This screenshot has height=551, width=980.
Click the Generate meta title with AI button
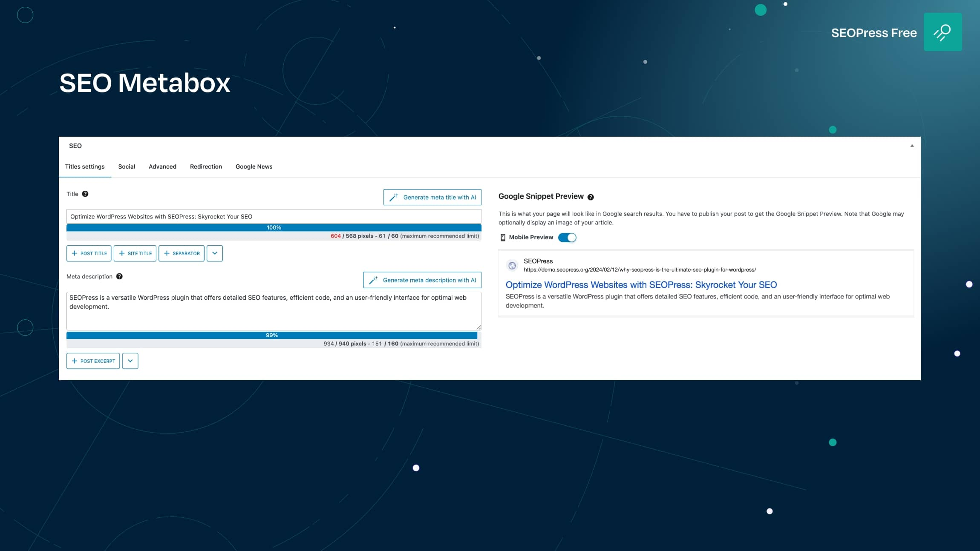432,197
